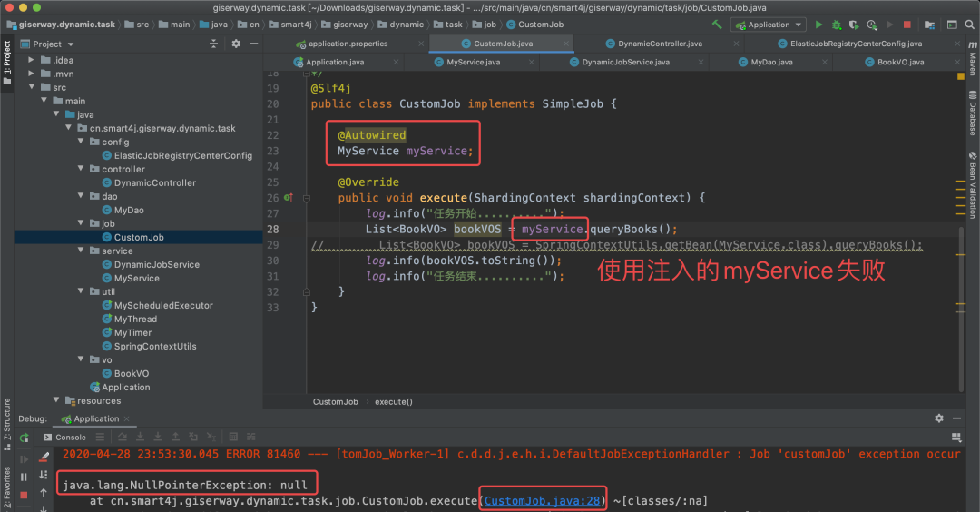
Task: Resume program in Debug side toolbar
Action: pos(24,458)
